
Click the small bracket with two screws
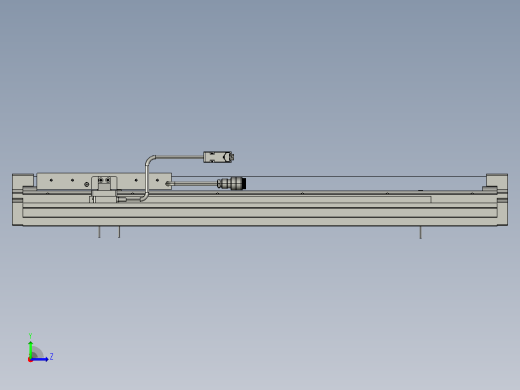pos(104,183)
